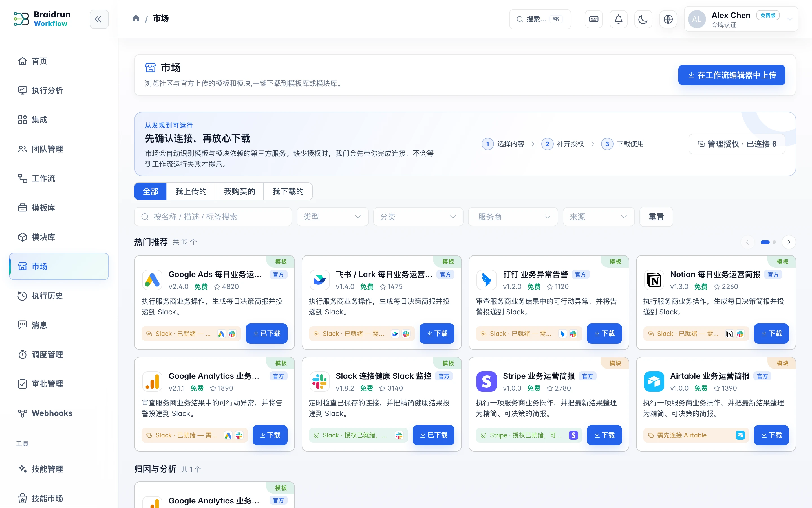Open 执行历史 sidebar item
The image size is (812, 508).
59,296
